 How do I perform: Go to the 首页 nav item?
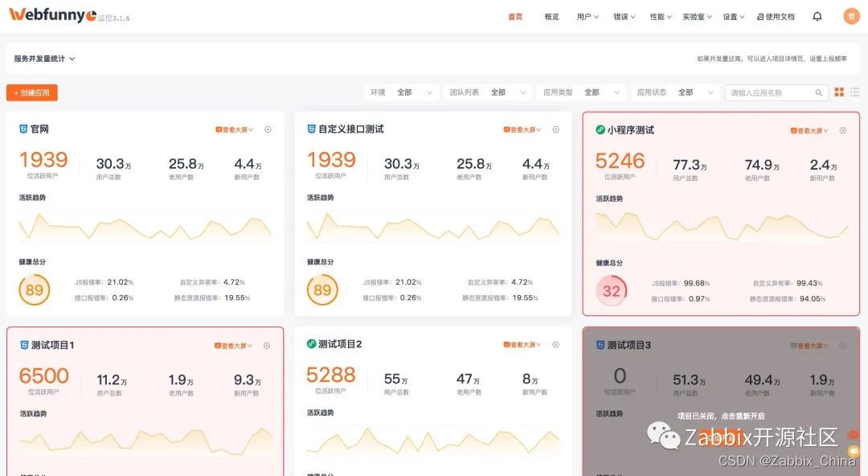(x=515, y=17)
